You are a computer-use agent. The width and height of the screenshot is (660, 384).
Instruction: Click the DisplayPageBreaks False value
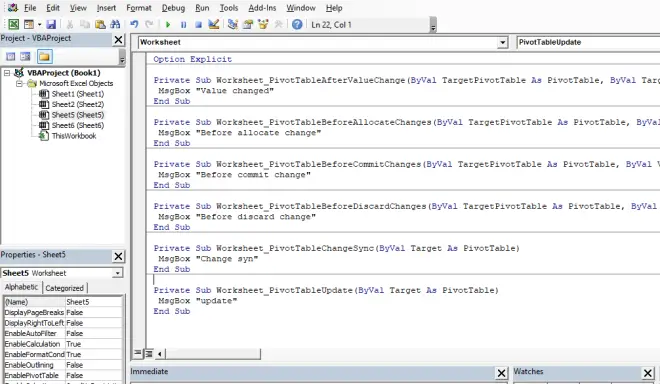coord(94,313)
